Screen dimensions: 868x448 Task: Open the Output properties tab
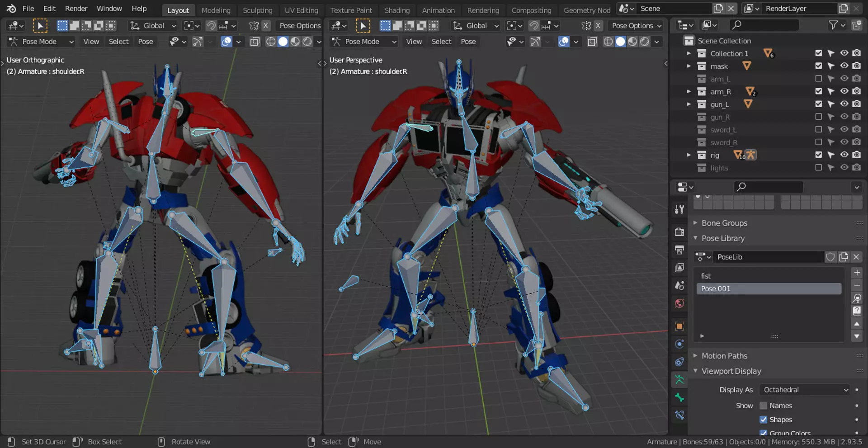(x=679, y=250)
